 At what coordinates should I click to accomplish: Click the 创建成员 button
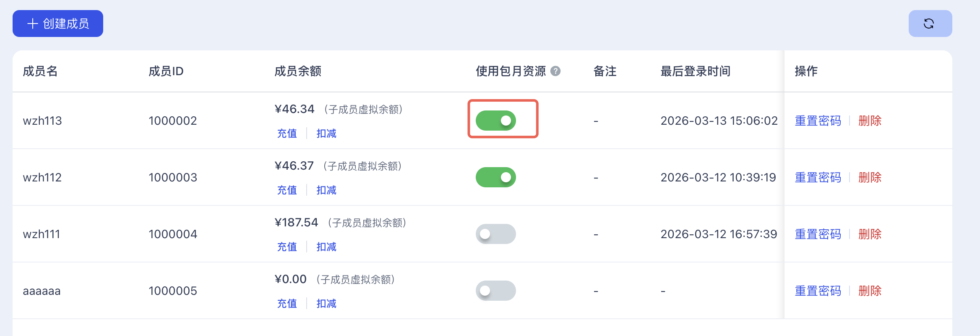point(58,24)
